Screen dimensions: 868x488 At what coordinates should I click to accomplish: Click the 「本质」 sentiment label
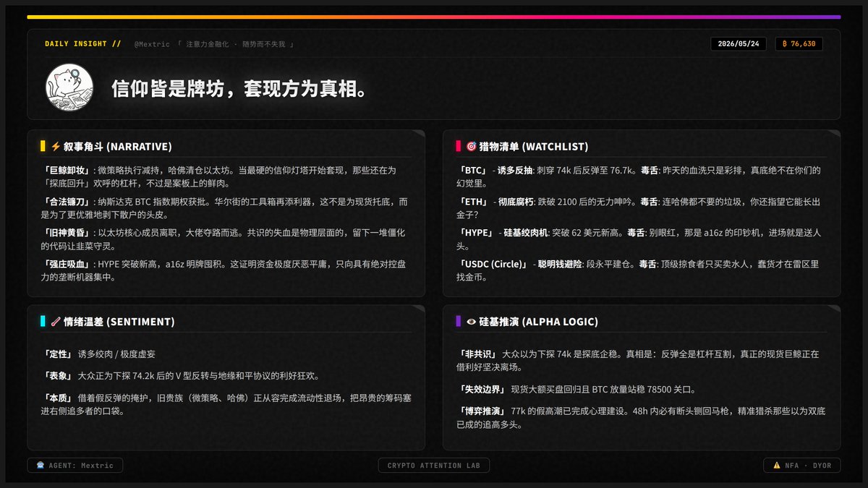pos(59,397)
